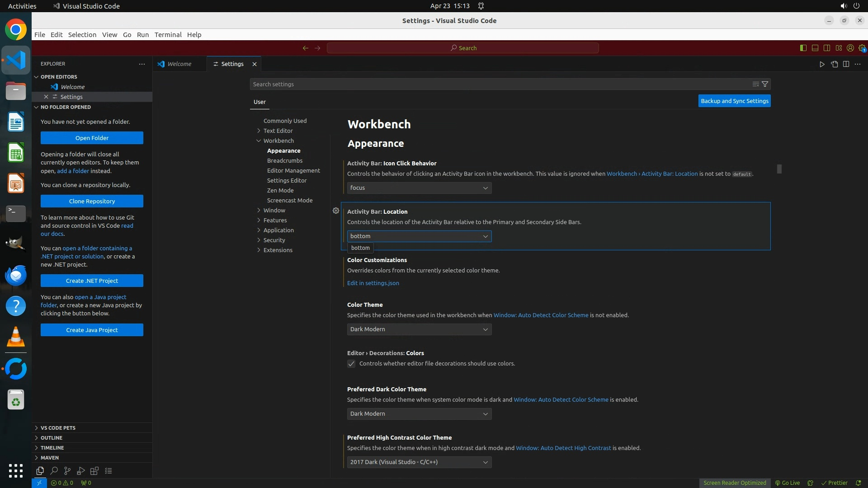Screen dimensions: 868x488
Task: Open Accounts icon in title bar
Action: pos(850,48)
